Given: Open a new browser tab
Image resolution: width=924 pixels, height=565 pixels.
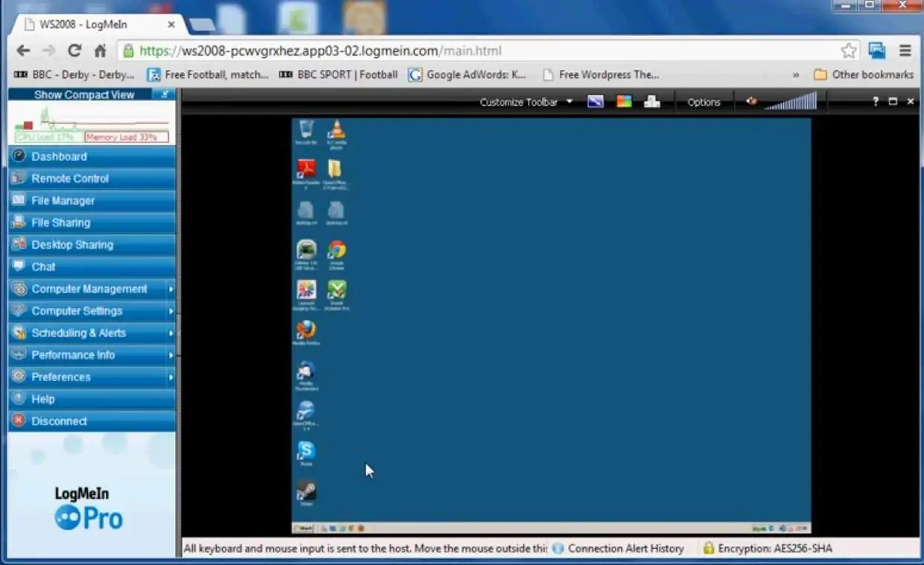Looking at the screenshot, I should point(202,25).
